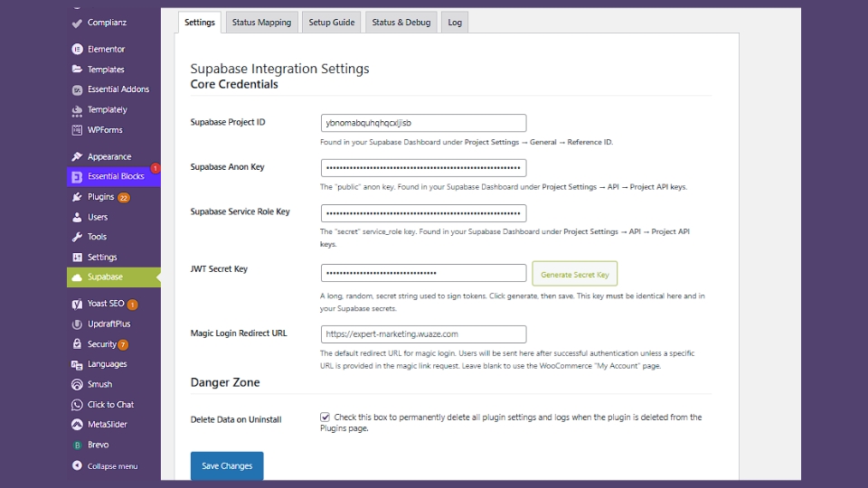This screenshot has width=868, height=488.
Task: Uncheck Delete Data on Uninstall checkbox
Action: (x=325, y=418)
